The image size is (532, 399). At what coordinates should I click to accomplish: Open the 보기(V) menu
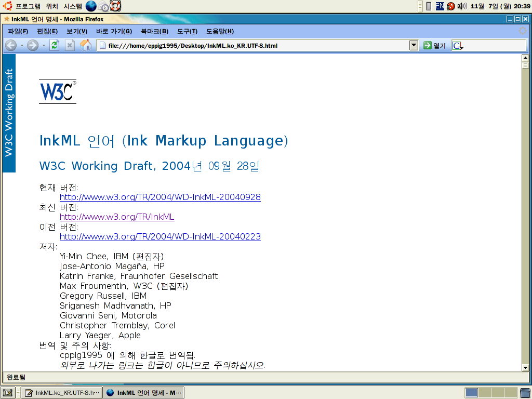click(77, 32)
